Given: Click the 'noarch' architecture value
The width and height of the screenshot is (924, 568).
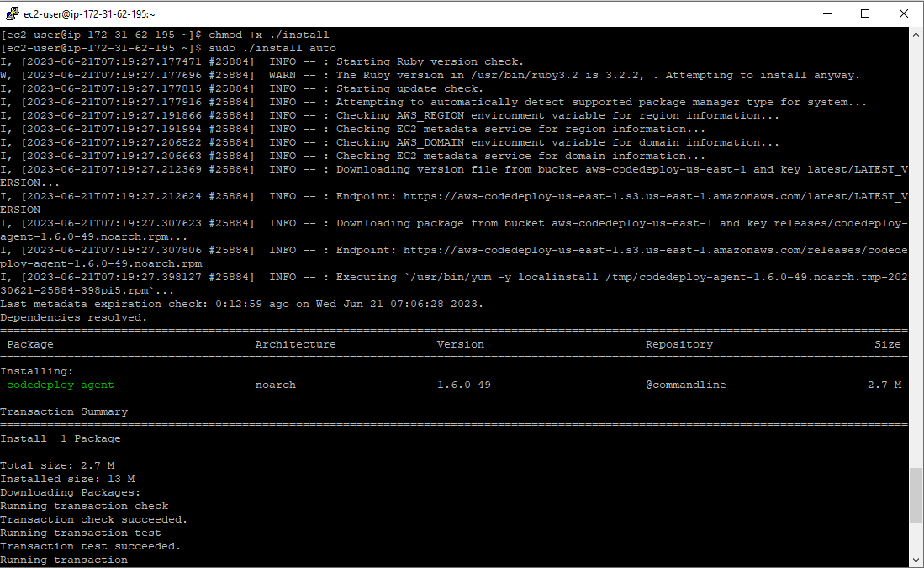Looking at the screenshot, I should tap(275, 385).
